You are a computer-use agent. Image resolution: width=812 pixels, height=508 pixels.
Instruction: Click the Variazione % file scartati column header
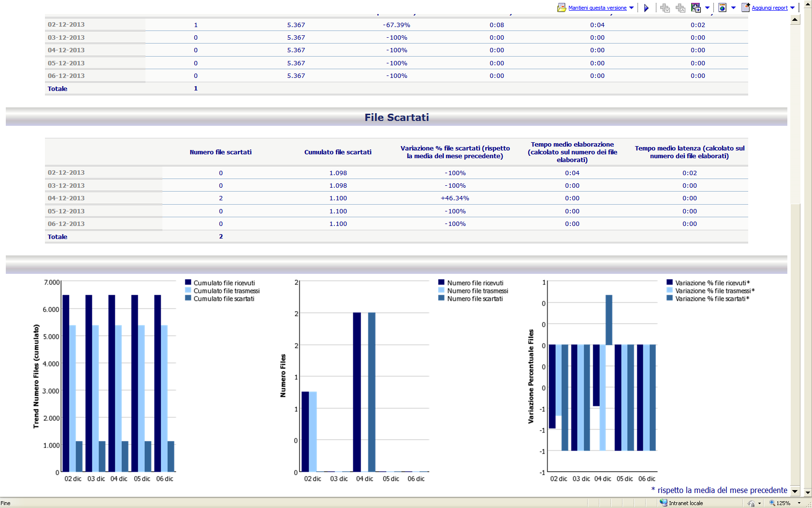tap(455, 152)
